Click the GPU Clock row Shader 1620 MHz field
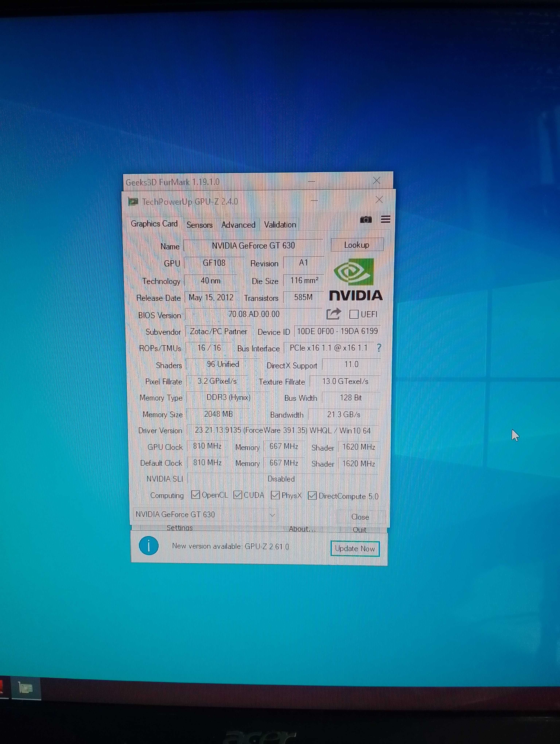 point(358,447)
